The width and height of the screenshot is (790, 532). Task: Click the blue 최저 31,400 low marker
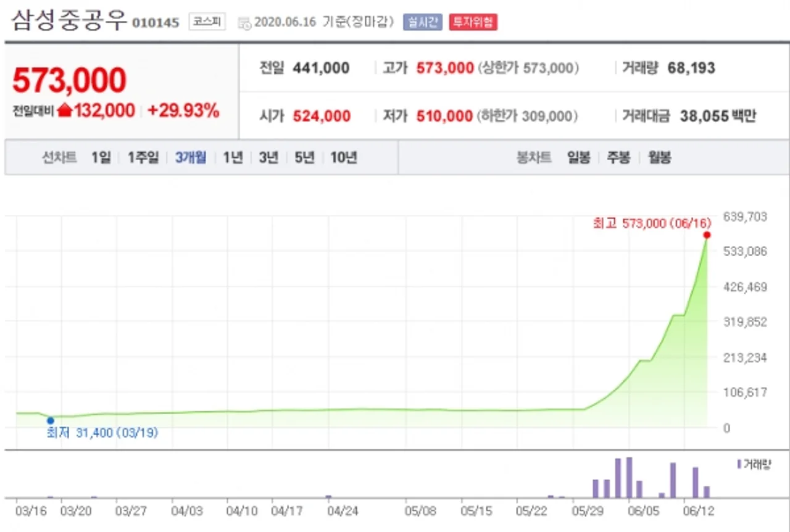coord(51,421)
